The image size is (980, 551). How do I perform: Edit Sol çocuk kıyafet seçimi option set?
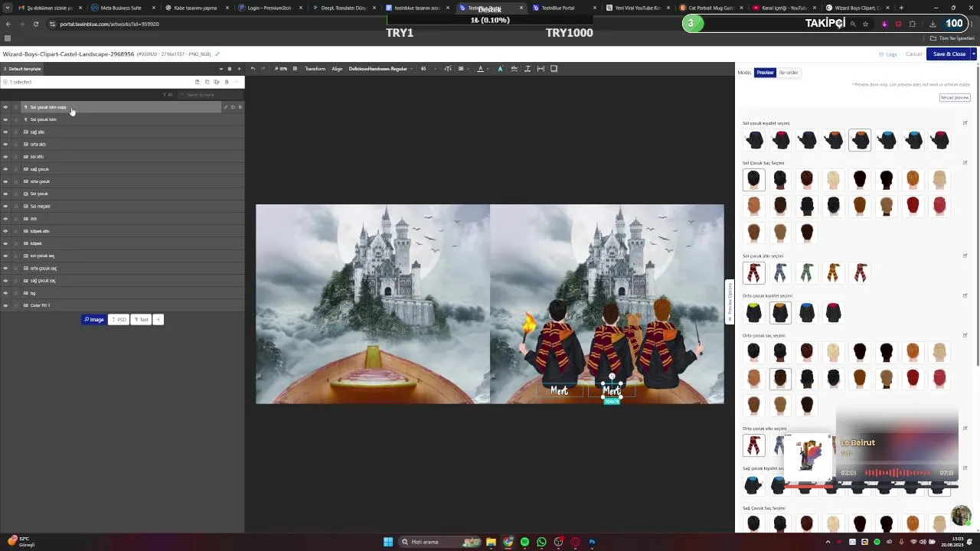965,122
